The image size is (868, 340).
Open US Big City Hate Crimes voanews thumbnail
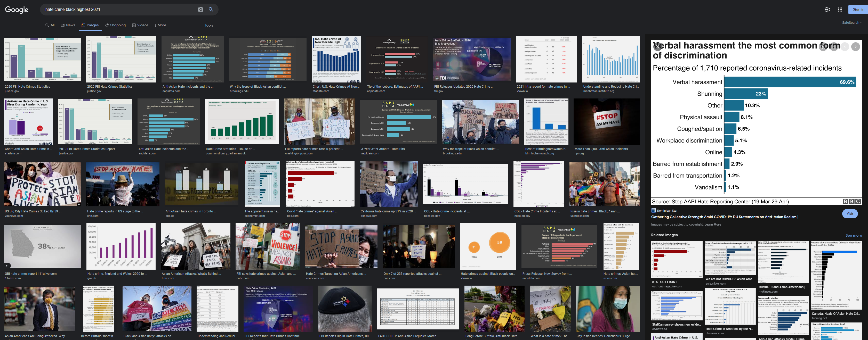coord(43,184)
